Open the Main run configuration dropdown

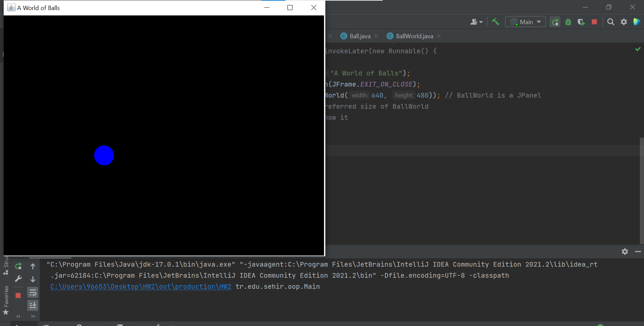pyautogui.click(x=525, y=22)
